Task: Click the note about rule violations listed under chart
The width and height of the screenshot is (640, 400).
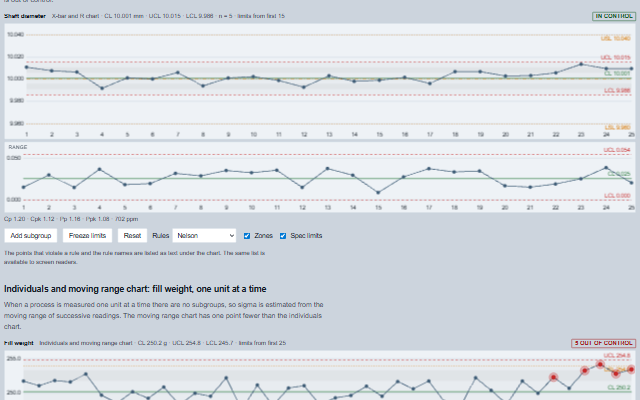Action: click(135, 258)
